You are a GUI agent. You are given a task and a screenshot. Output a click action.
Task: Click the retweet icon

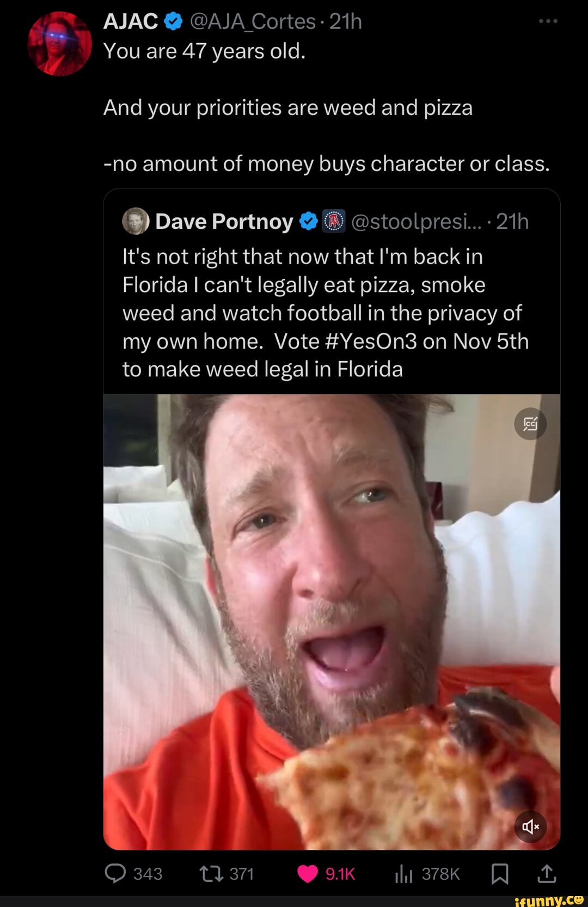click(x=211, y=874)
